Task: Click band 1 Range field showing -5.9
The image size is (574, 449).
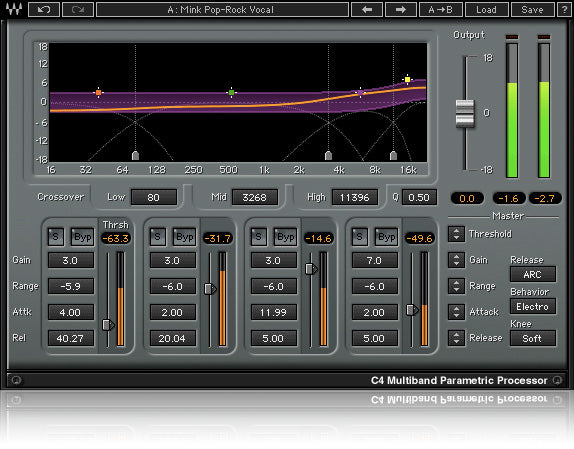Action: tap(71, 286)
